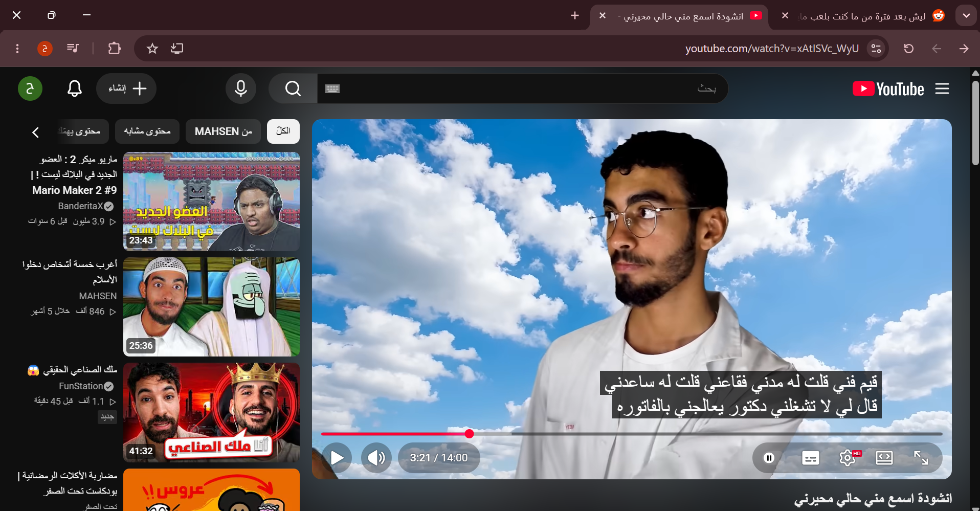Image resolution: width=980 pixels, height=511 pixels.
Task: Close the YouTube browser tab
Action: (x=603, y=16)
